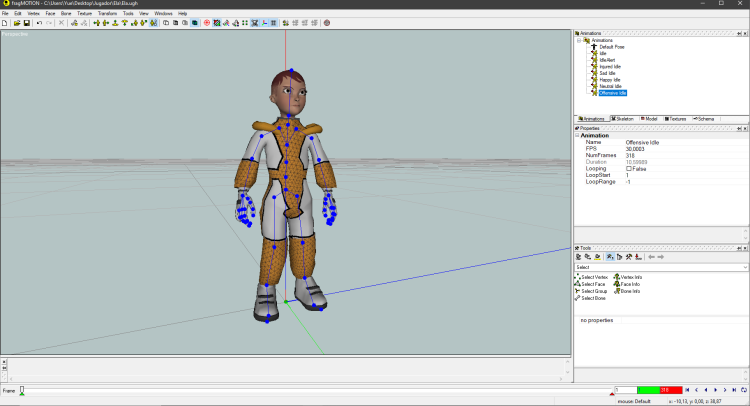The image size is (750, 406).
Task: Click the Open file folder icon
Action: click(x=16, y=22)
